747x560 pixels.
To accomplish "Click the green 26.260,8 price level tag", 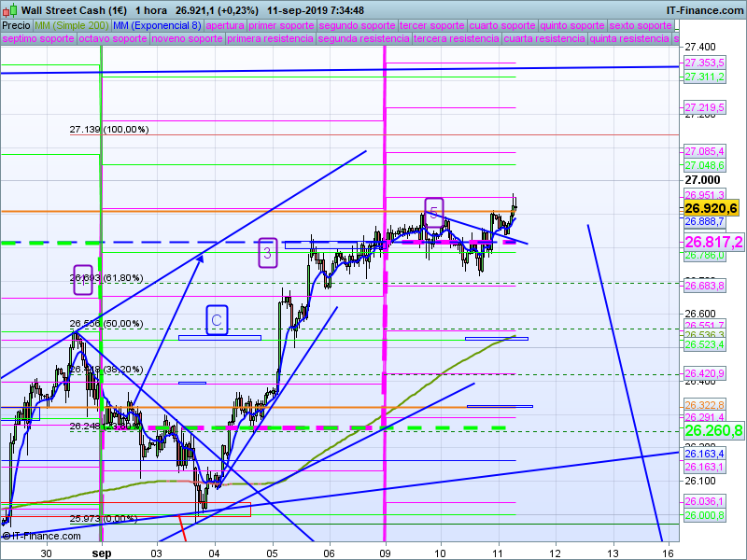I will click(x=713, y=431).
